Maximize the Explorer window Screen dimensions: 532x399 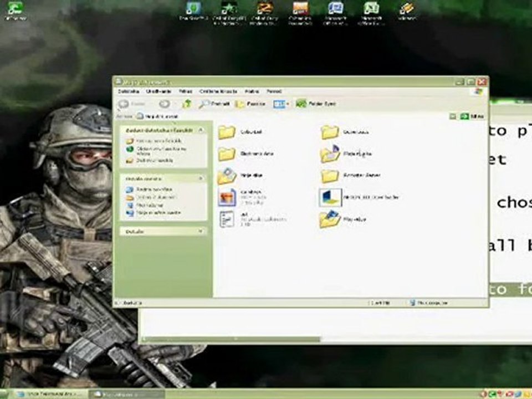(470, 82)
